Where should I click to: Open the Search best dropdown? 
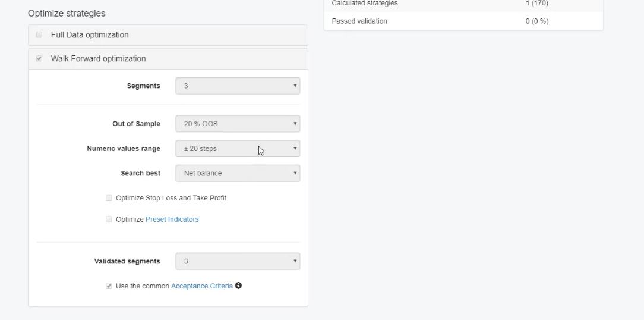pos(238,173)
